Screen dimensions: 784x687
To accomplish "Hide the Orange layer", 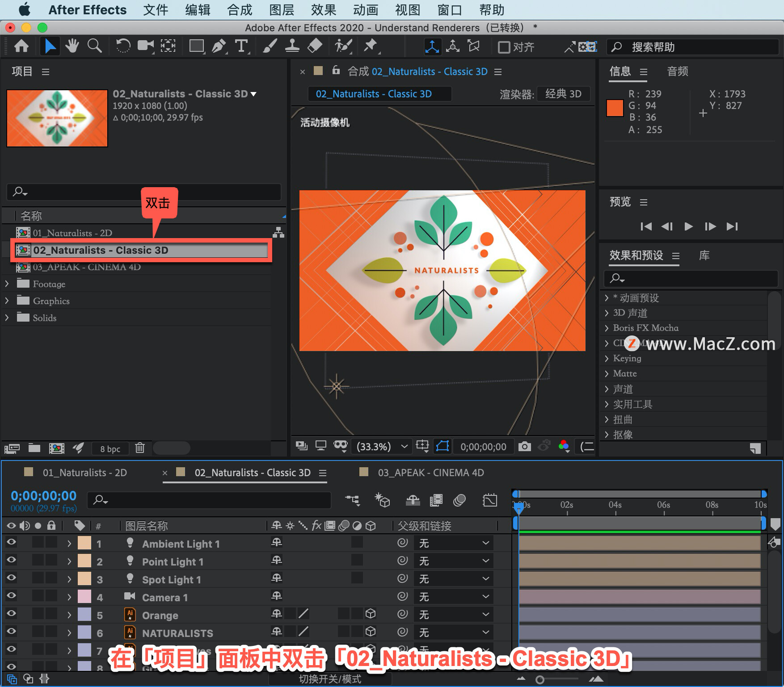I will [x=11, y=614].
